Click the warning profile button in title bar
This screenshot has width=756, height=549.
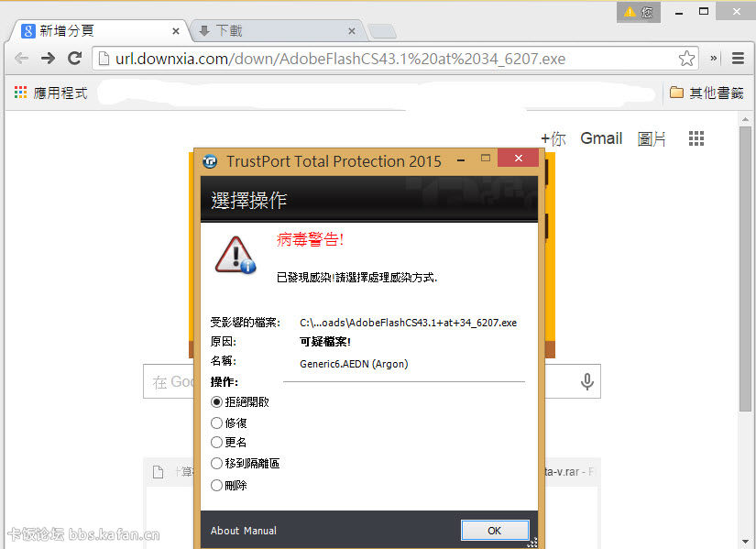639,12
